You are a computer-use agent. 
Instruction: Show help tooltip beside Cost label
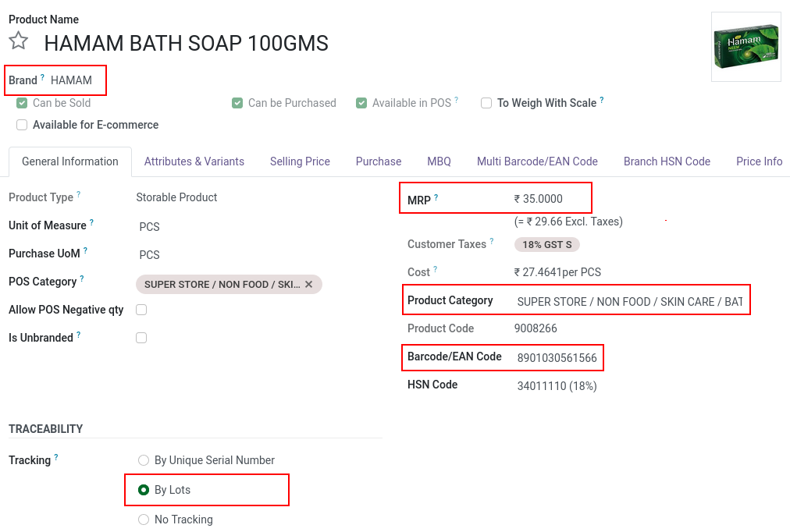pyautogui.click(x=436, y=269)
